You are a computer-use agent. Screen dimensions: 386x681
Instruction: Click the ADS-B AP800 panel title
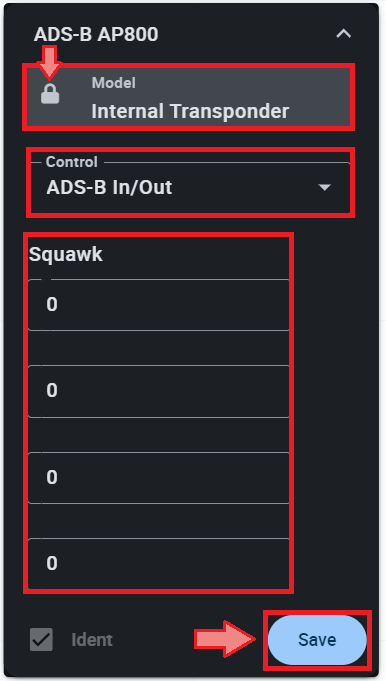coord(96,34)
